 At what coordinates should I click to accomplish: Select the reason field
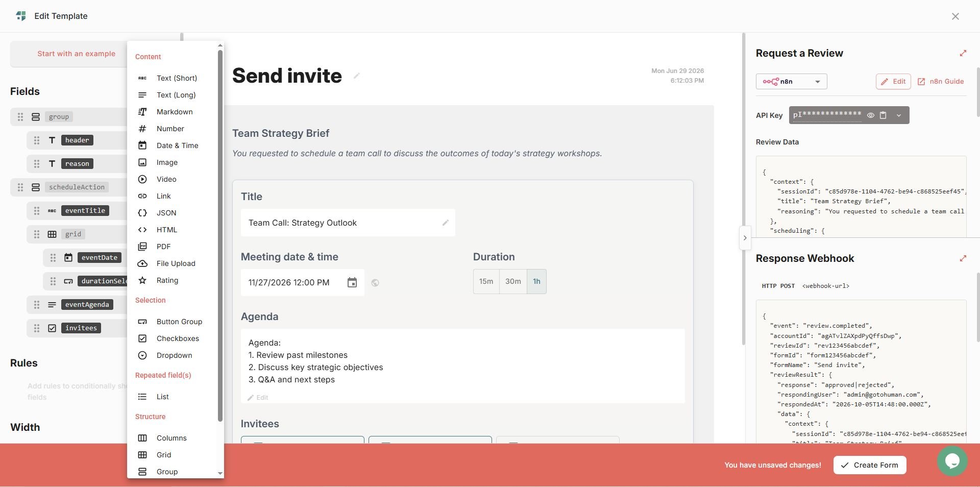click(x=77, y=164)
